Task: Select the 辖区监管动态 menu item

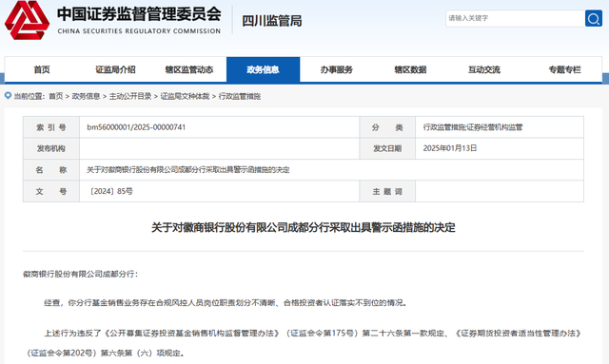Action: 189,69
